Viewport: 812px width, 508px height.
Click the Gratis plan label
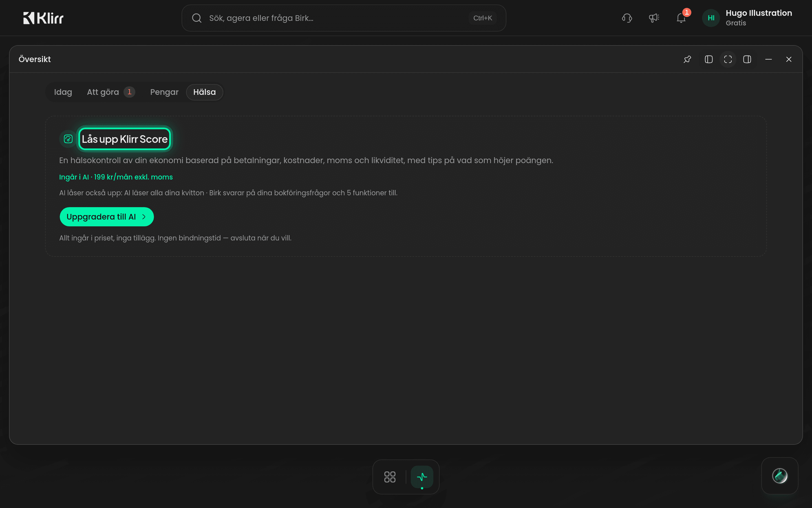point(736,23)
